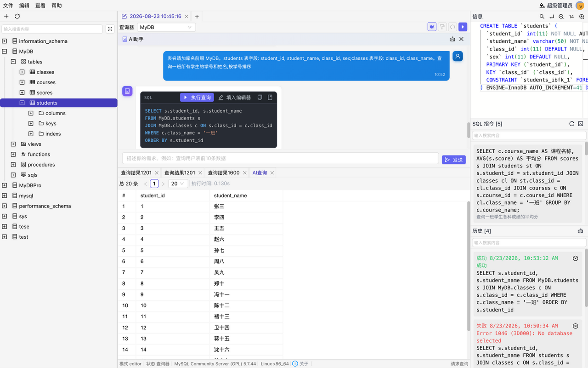588x368 pixels.
Task: Close the AI查询 result tab
Action: 272,173
